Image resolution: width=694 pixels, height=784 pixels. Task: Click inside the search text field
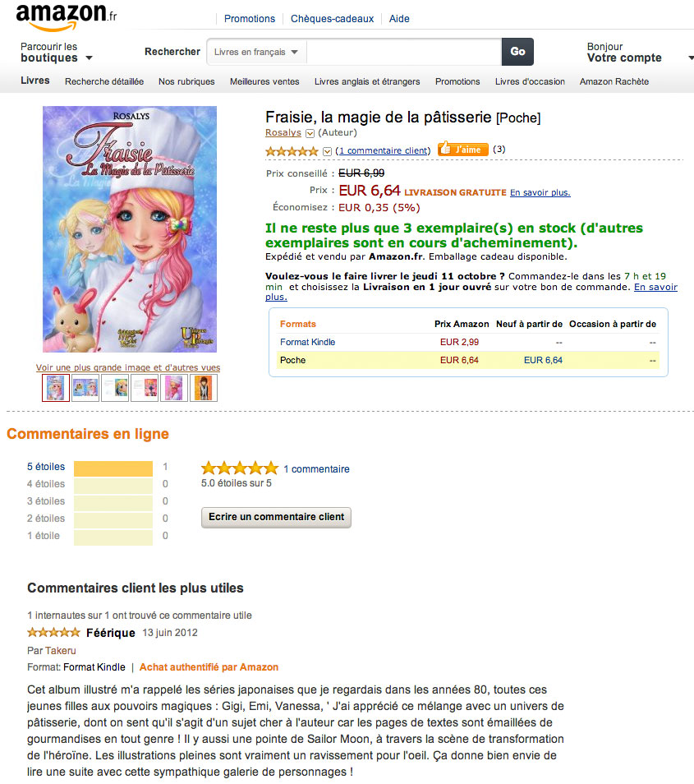click(404, 52)
